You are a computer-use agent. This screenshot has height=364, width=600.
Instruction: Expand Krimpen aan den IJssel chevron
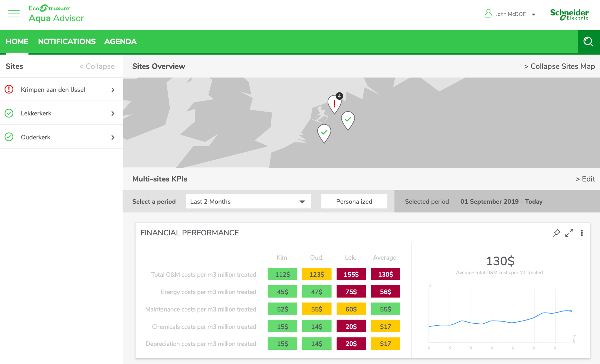tap(113, 90)
